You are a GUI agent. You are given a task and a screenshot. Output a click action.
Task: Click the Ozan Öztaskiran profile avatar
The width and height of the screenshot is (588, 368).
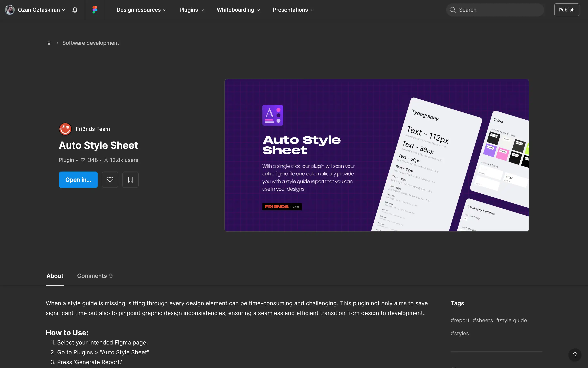pyautogui.click(x=10, y=10)
